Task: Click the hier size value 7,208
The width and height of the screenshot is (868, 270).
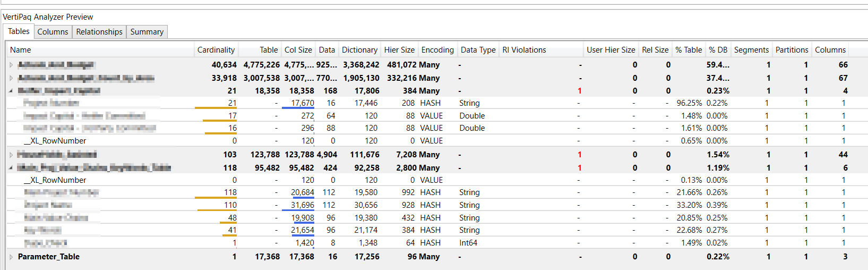Action: (406, 155)
